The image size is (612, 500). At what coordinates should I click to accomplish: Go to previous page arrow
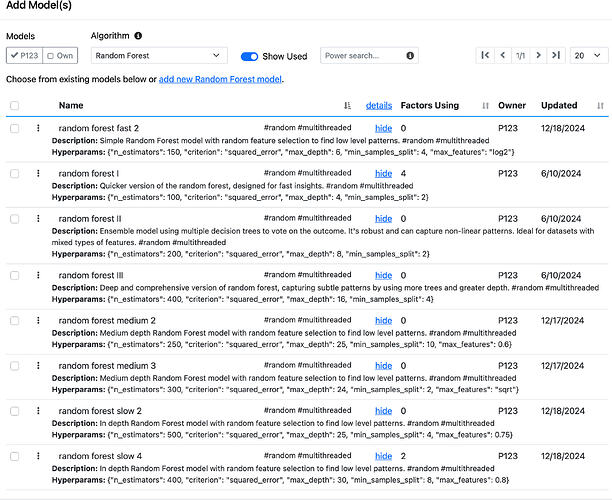coord(503,55)
